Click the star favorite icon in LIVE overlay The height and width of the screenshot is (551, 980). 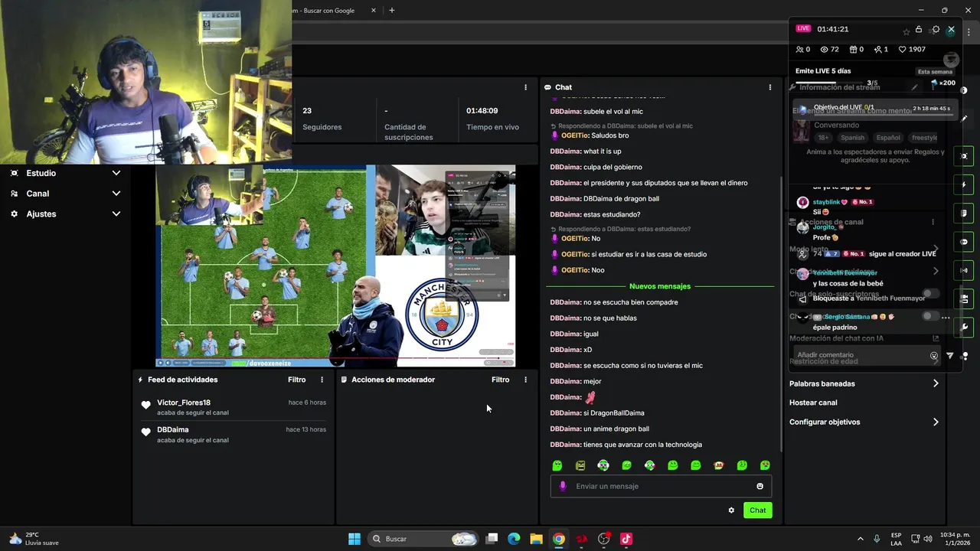(906, 31)
